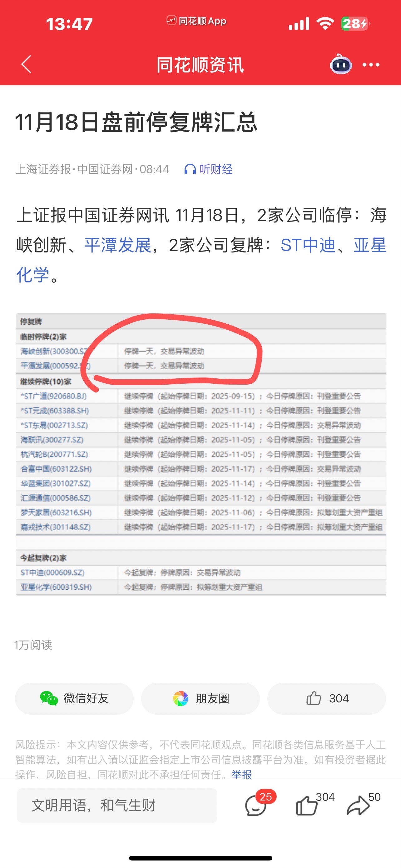
Task: Open the suspension table image
Action: click(201, 454)
